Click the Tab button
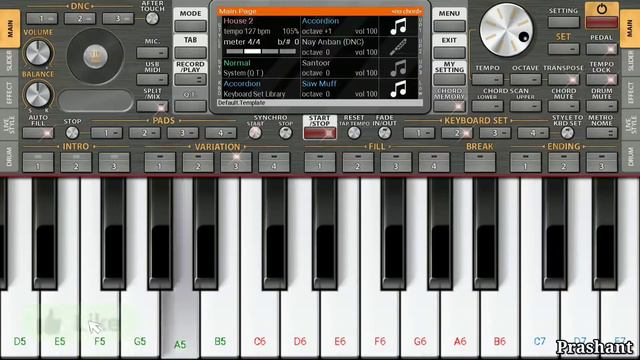The width and height of the screenshot is (640, 360). tap(190, 52)
